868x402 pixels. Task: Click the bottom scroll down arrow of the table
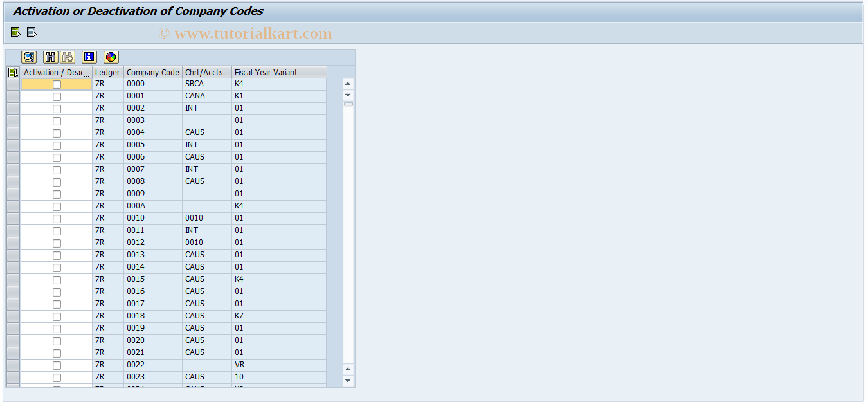pos(348,381)
